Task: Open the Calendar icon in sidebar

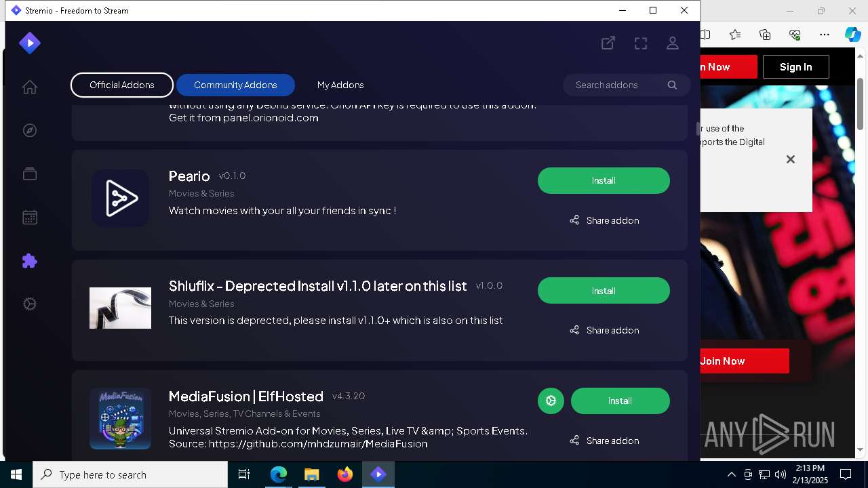Action: [29, 218]
